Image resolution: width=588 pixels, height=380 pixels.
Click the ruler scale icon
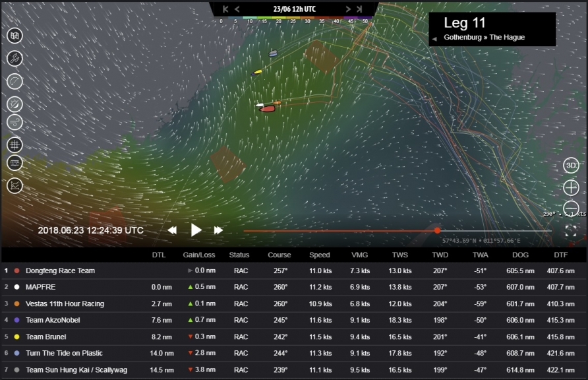15,163
